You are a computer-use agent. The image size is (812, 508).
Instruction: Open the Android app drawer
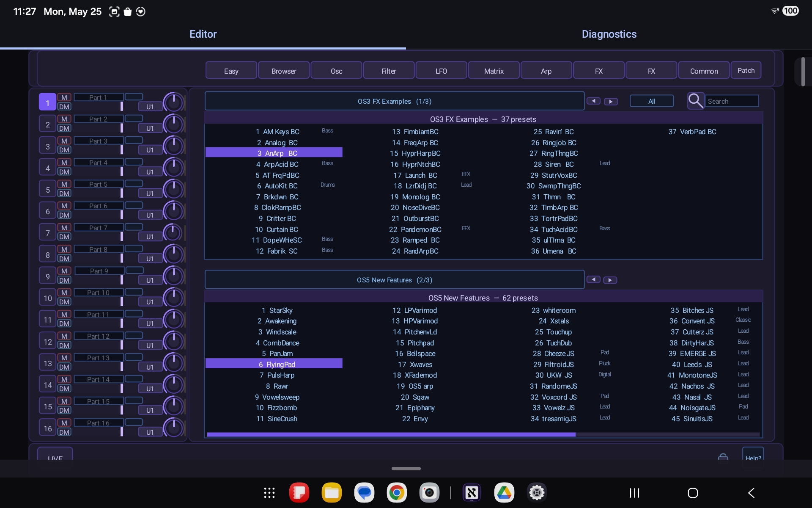269,493
